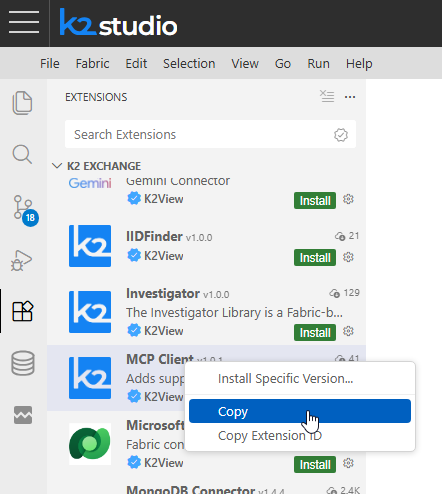Open the chart monitor view icon

click(23, 415)
